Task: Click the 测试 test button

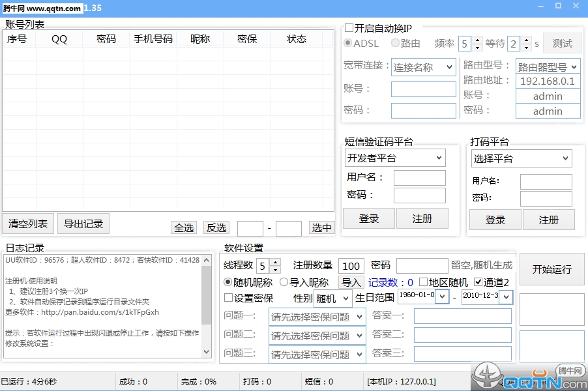Action: (x=562, y=44)
